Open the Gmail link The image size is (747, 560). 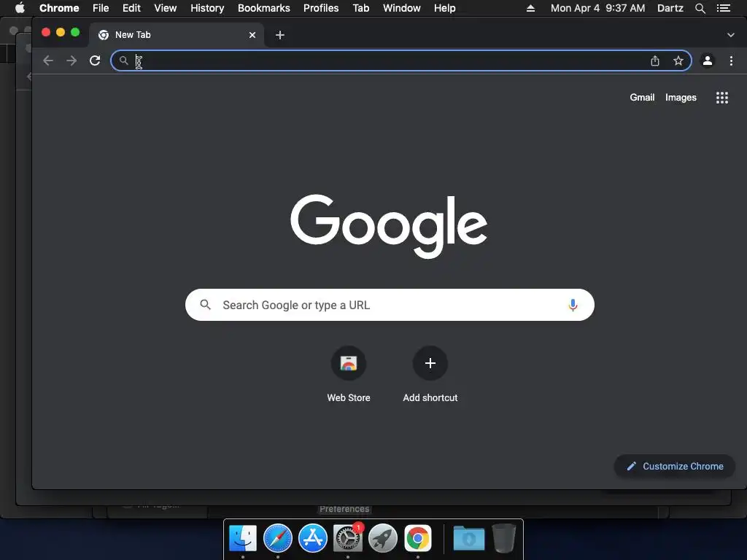point(642,98)
